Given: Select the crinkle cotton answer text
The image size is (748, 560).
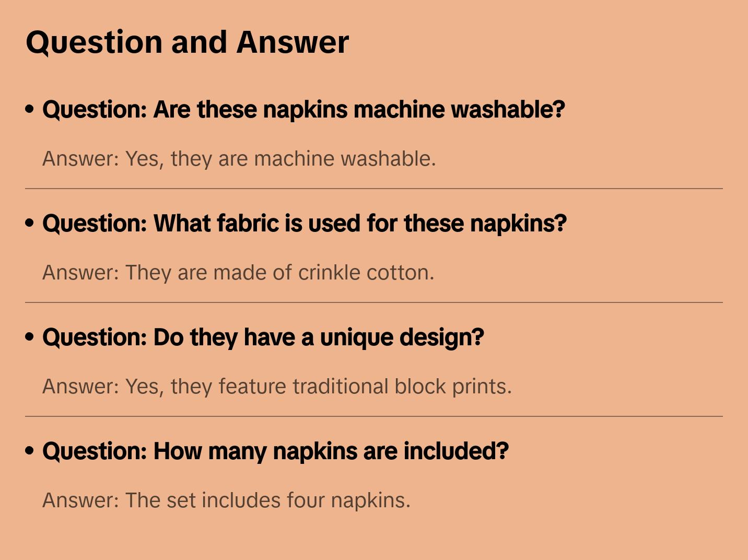Looking at the screenshot, I should [x=238, y=273].
